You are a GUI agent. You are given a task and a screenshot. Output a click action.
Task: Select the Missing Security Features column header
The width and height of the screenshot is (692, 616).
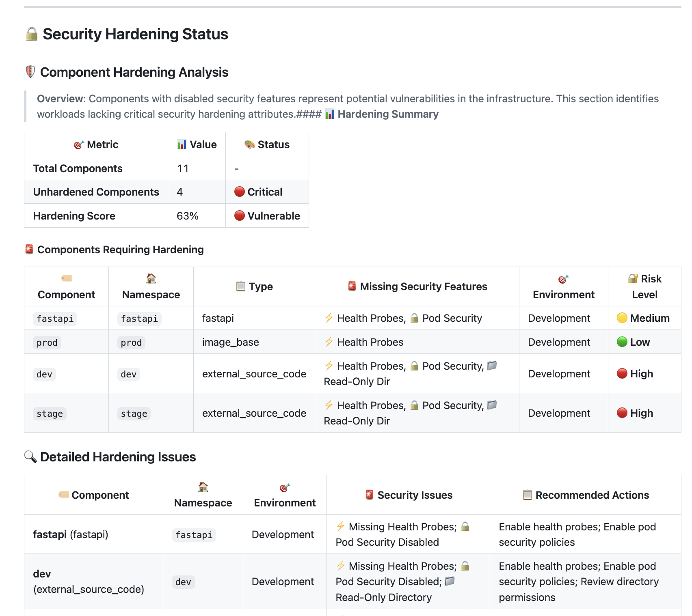point(417,286)
